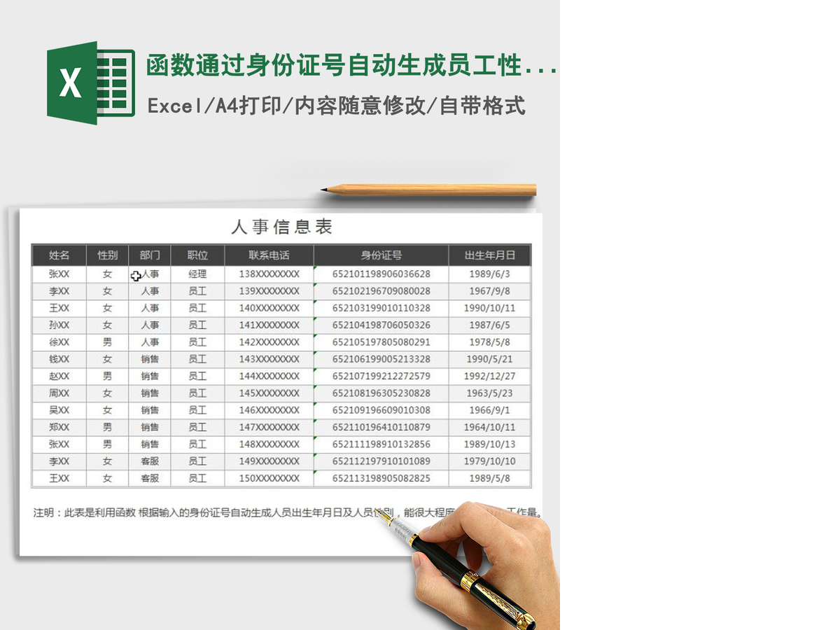Select phone cell 149XXXXXXXX
The image size is (840, 630).
(269, 461)
